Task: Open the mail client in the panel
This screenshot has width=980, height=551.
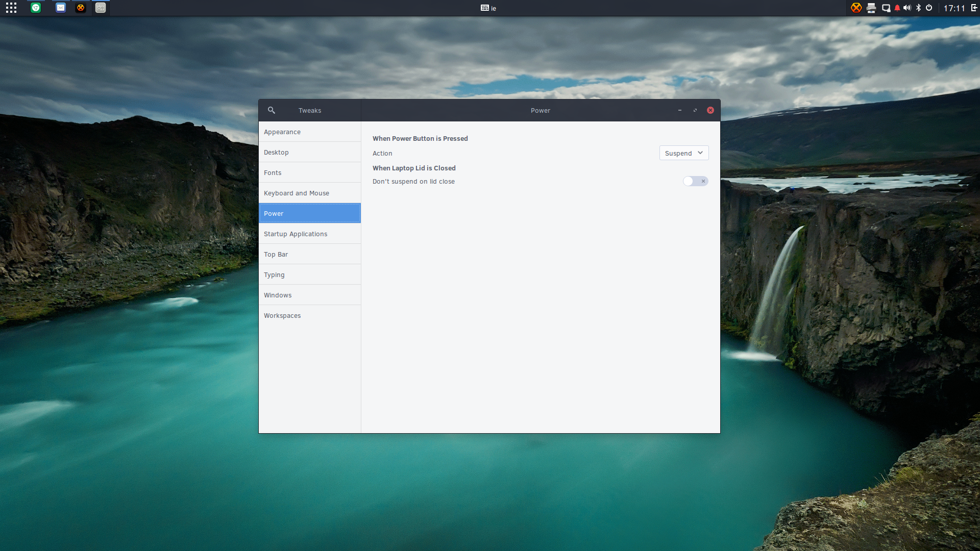Action: [x=61, y=8]
